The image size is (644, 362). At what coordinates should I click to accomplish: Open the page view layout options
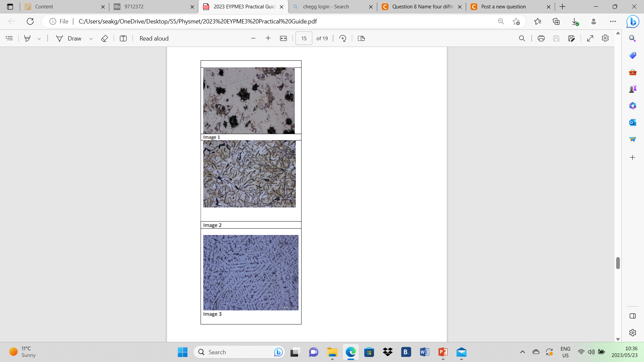pos(361,38)
